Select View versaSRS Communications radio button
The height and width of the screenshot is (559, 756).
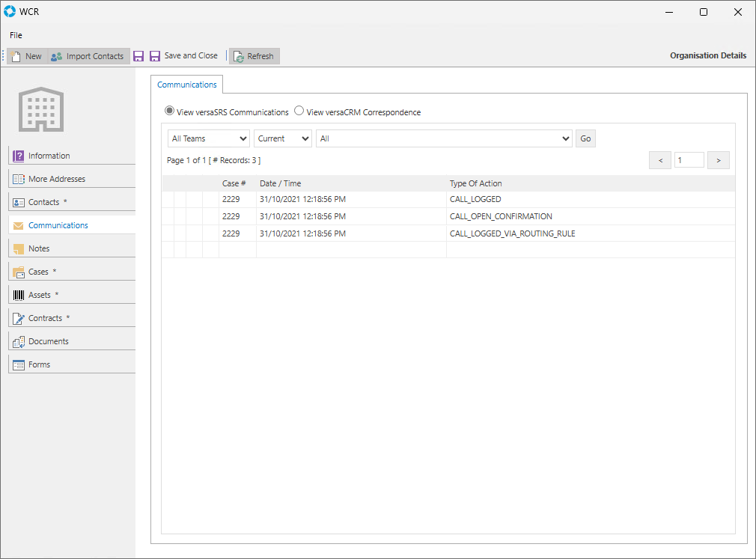pyautogui.click(x=170, y=112)
